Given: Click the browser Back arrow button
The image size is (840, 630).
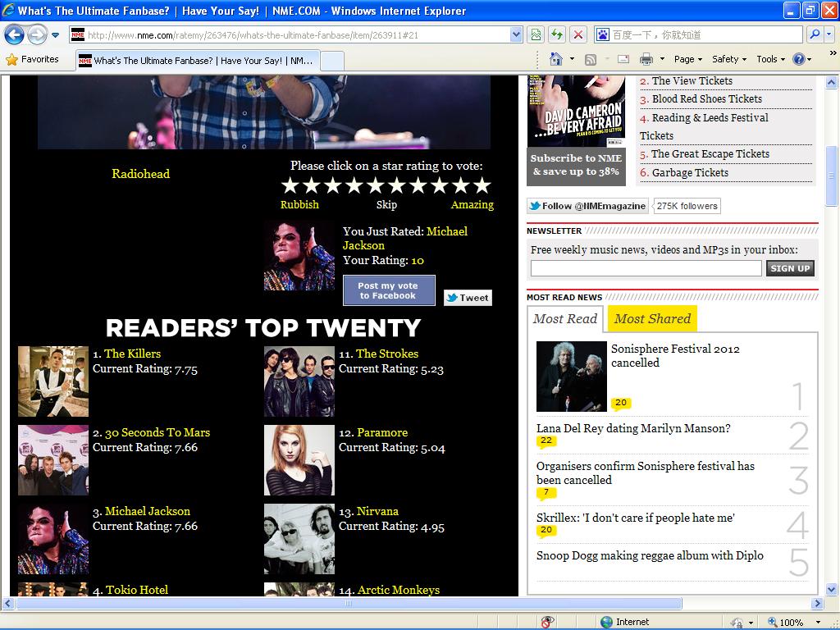Looking at the screenshot, I should pyautogui.click(x=15, y=34).
